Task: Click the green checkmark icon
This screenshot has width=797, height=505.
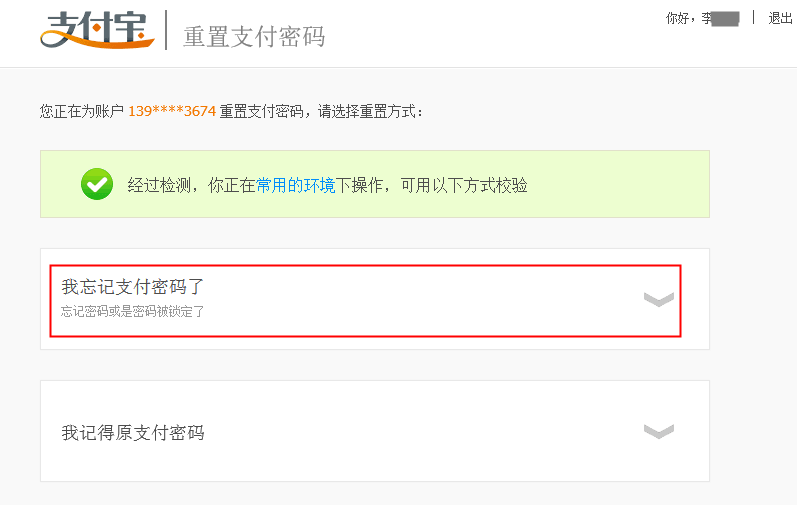Action: [97, 184]
